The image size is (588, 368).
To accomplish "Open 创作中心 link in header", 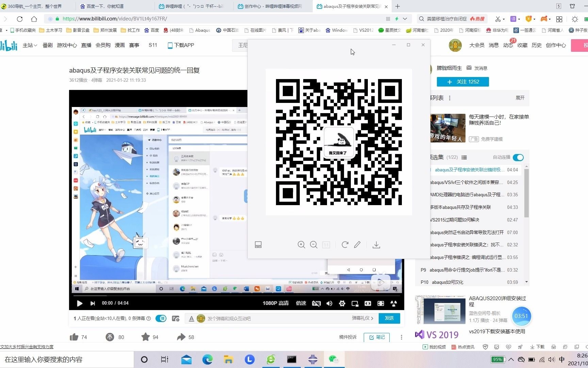I will 556,45.
